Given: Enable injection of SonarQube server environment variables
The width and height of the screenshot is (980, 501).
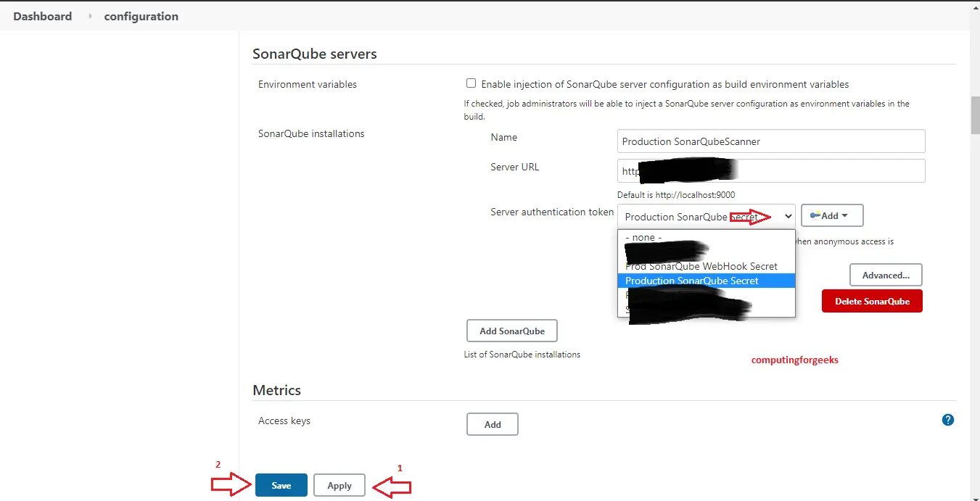Looking at the screenshot, I should 471,83.
